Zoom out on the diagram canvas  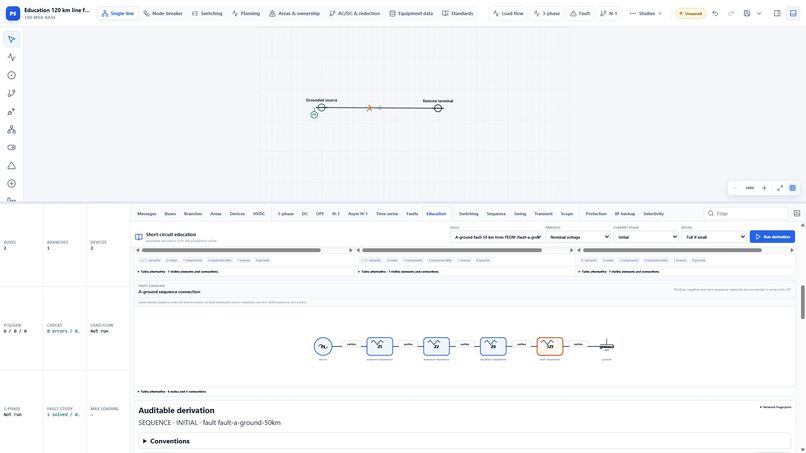coord(735,188)
